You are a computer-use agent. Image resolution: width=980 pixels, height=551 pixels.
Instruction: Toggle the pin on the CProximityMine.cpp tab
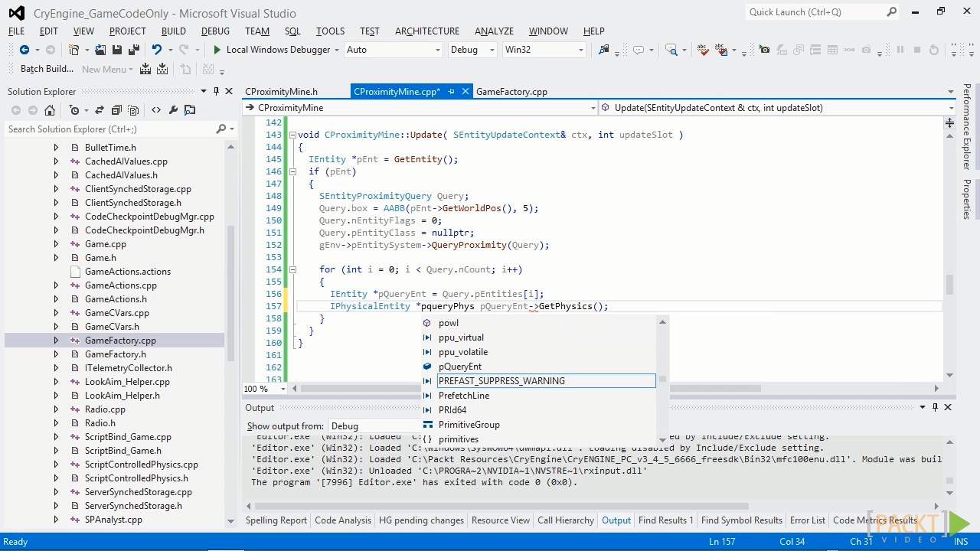tap(452, 92)
